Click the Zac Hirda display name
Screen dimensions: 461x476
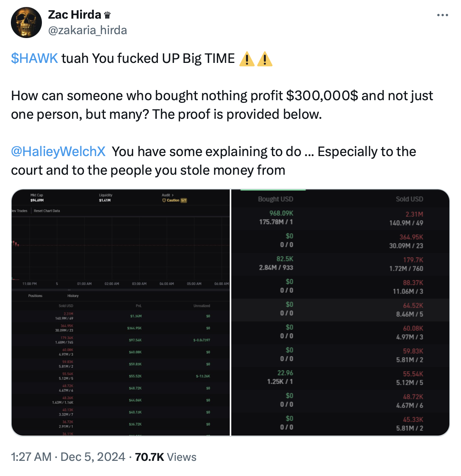(x=75, y=15)
